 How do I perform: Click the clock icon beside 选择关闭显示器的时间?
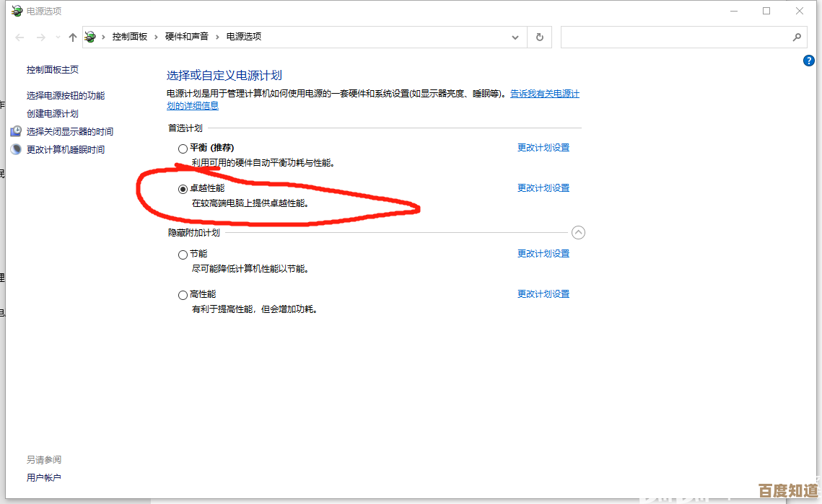pyautogui.click(x=16, y=131)
